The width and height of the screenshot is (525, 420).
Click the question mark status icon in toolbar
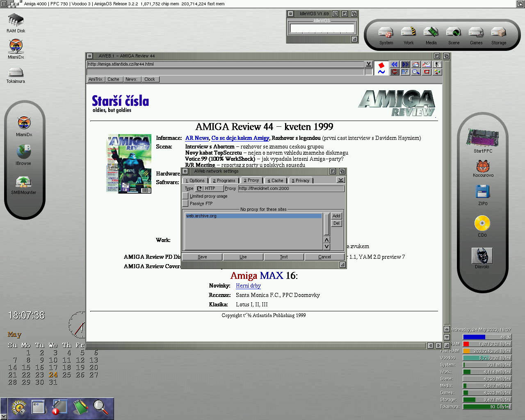[x=405, y=72]
